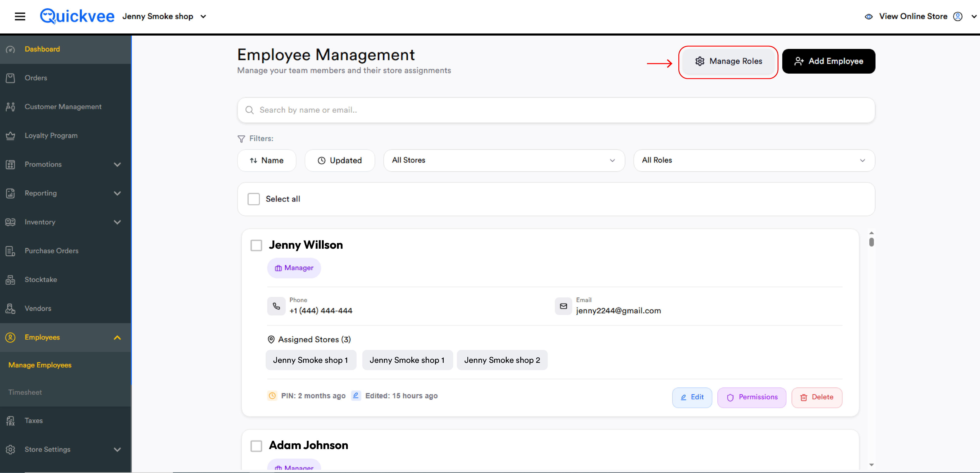Open the Jenny Smoke shop store switcher dropdown
The image size is (980, 473).
click(x=164, y=16)
